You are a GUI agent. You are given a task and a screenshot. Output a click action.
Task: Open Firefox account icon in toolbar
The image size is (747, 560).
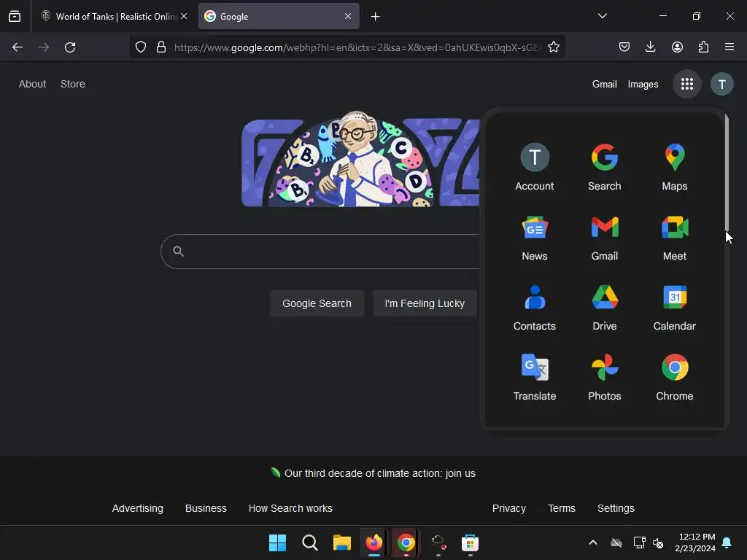677,47
